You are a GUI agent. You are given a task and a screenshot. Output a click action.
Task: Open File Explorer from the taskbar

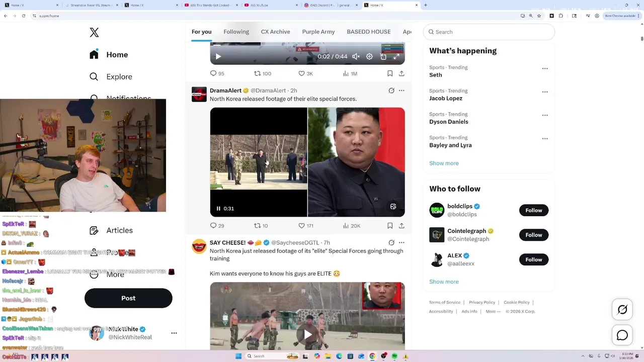328,356
